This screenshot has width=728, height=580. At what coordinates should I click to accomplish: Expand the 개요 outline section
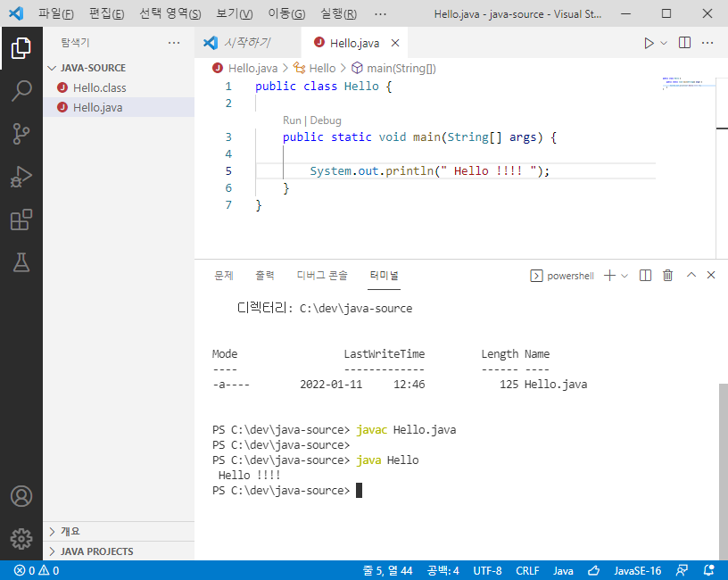(119, 531)
